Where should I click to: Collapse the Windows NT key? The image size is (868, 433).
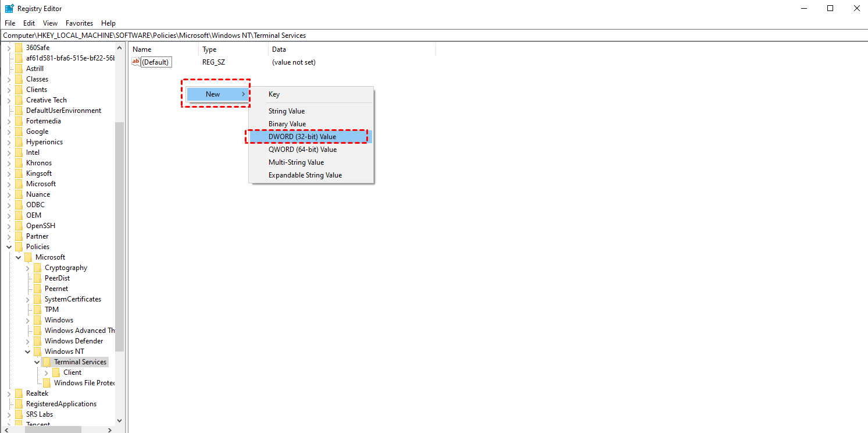[x=28, y=352]
